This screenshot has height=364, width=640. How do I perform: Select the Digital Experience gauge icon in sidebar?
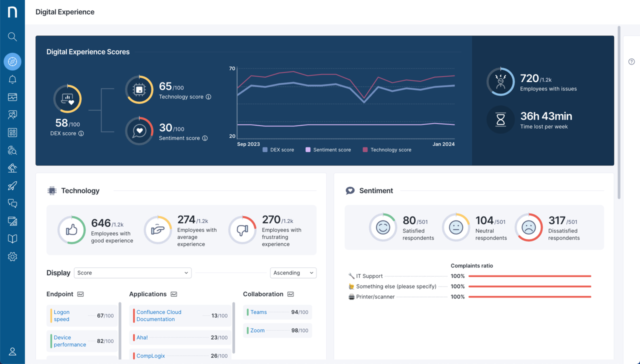click(12, 61)
